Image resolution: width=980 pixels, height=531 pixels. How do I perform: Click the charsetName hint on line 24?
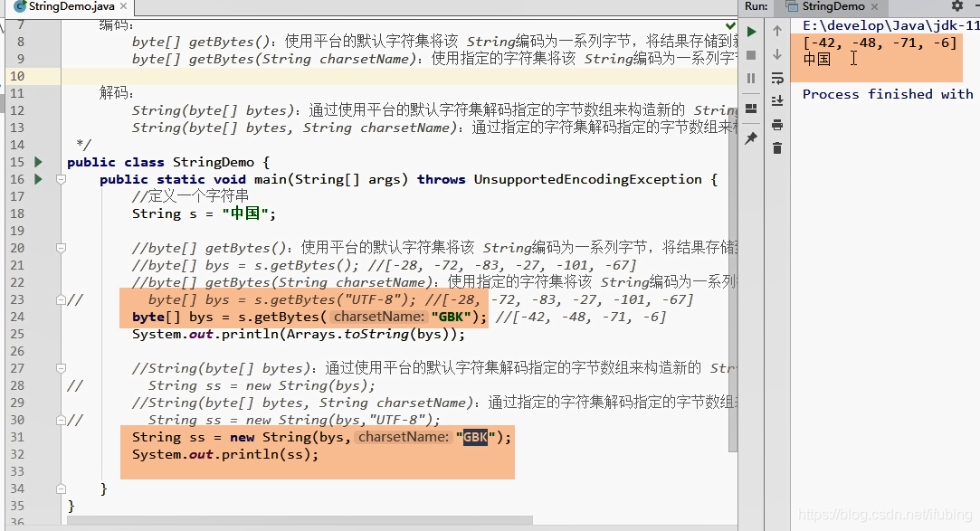tap(379, 317)
